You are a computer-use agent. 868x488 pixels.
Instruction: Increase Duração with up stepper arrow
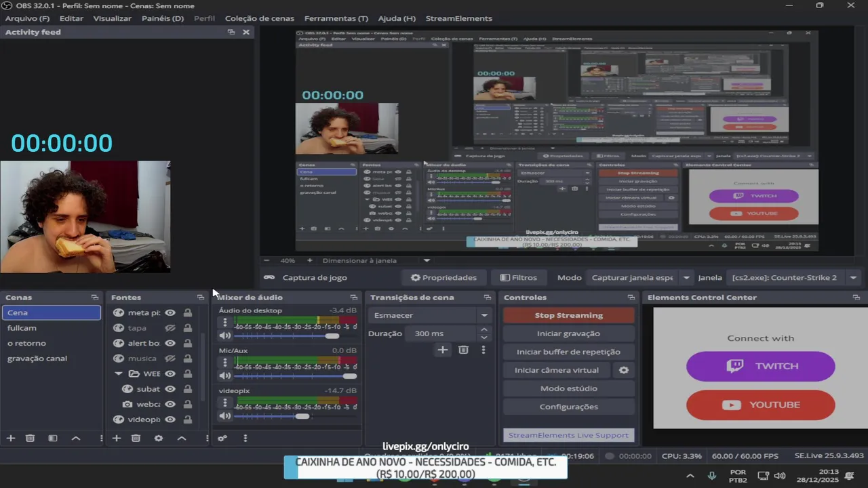click(484, 329)
